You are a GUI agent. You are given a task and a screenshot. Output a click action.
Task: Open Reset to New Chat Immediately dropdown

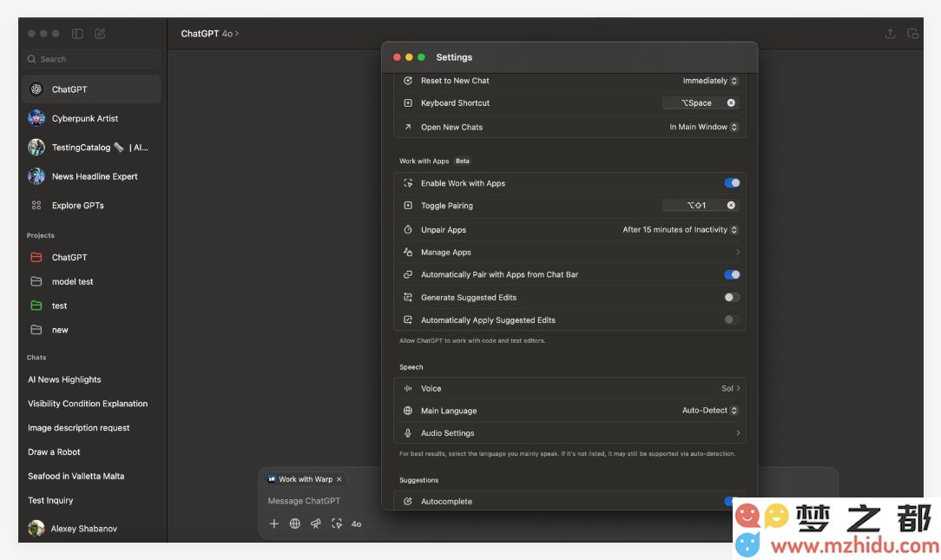710,81
